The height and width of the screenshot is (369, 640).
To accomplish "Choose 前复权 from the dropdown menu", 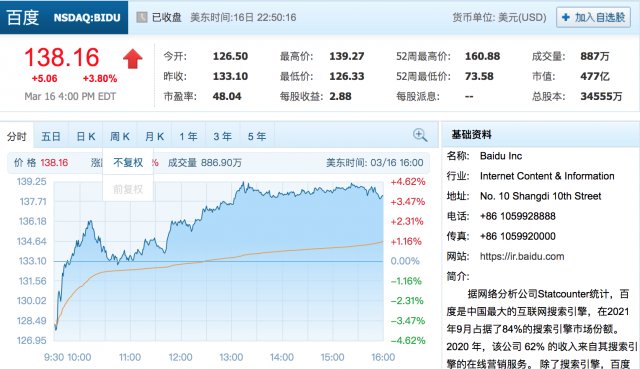I will coord(128,189).
